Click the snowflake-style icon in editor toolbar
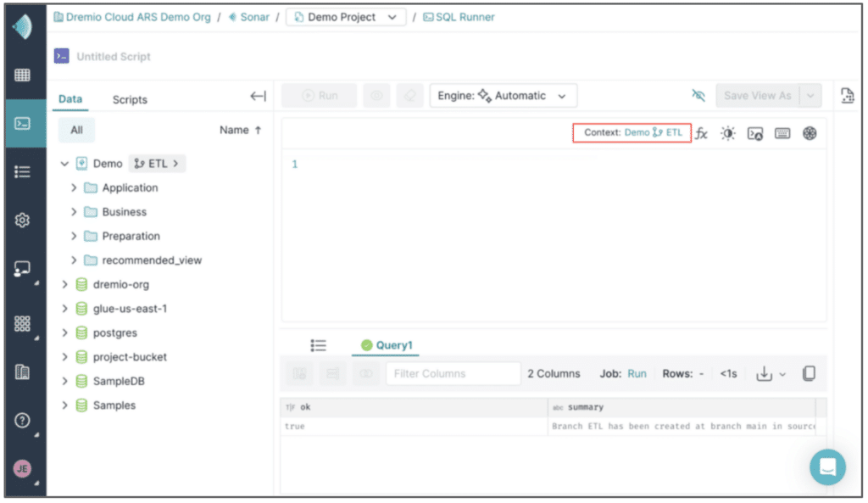Image resolution: width=868 pixels, height=503 pixels. point(810,133)
